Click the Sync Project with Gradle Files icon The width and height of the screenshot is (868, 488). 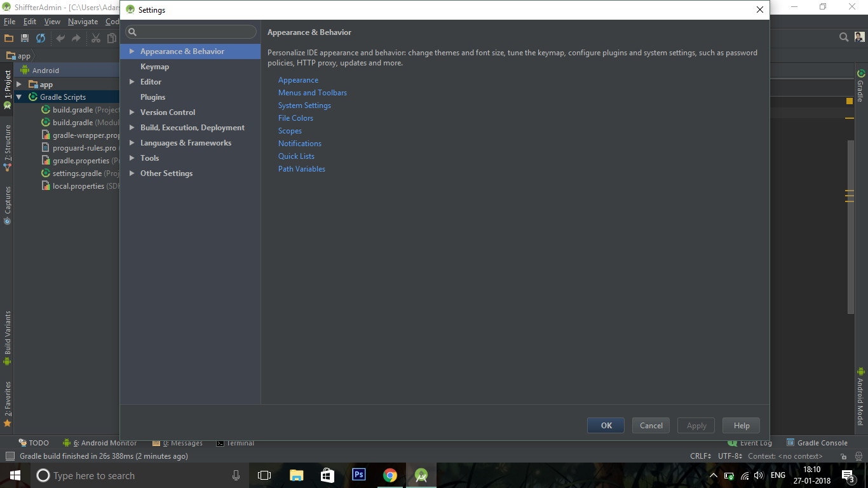[x=39, y=37]
